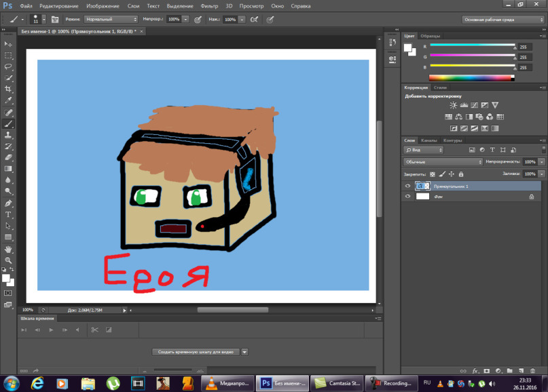Viewport: 548px width, 392px height.
Task: Click the Color Balance adjustment icon
Action: 459,116
